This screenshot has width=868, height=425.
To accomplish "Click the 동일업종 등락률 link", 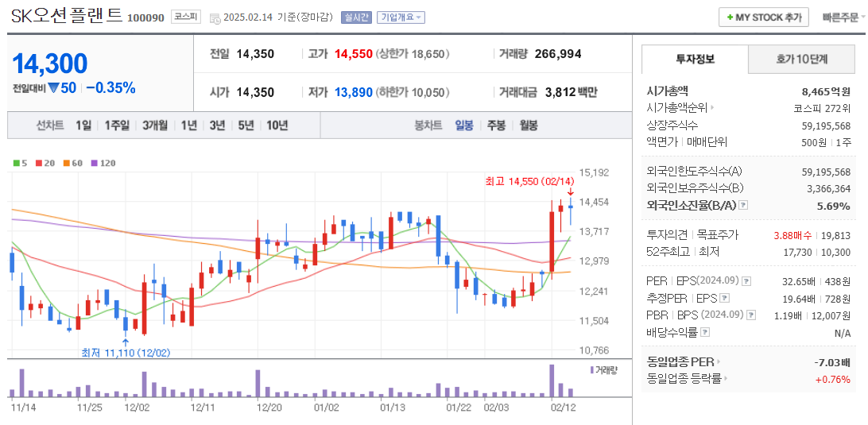I will click(x=684, y=379).
